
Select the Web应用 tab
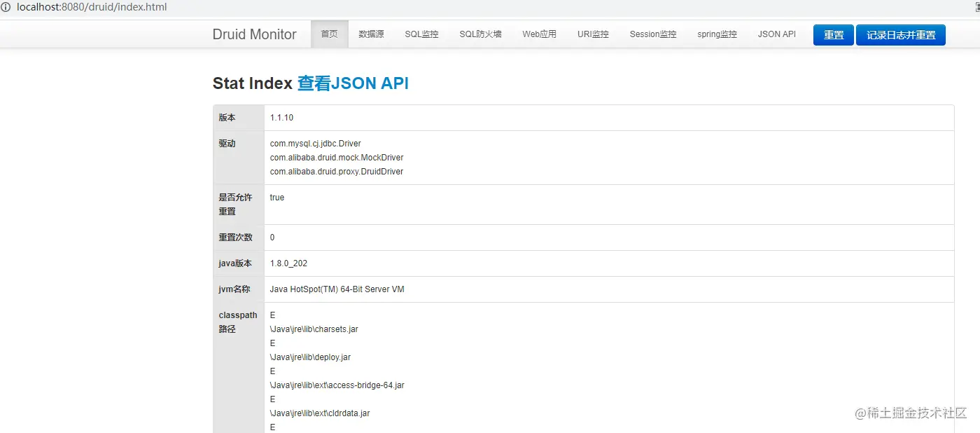[x=539, y=34]
